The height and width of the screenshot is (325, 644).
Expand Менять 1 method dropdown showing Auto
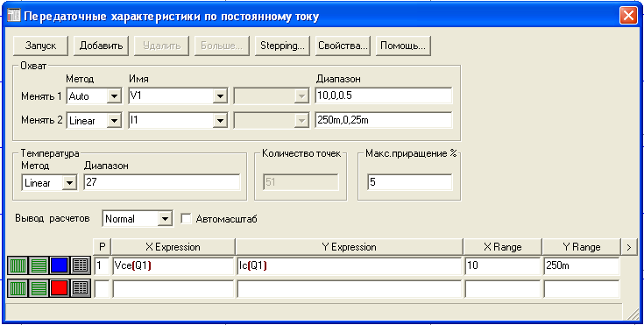coord(114,96)
